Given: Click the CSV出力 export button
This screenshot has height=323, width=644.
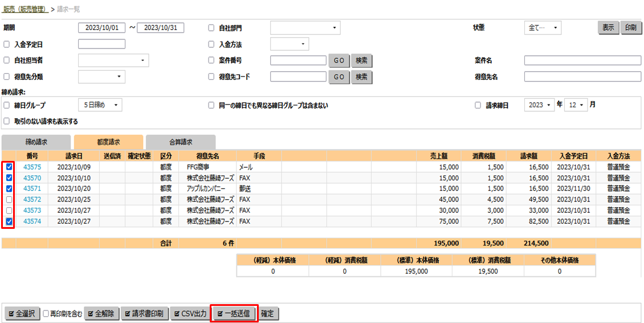Looking at the screenshot, I should (190, 313).
